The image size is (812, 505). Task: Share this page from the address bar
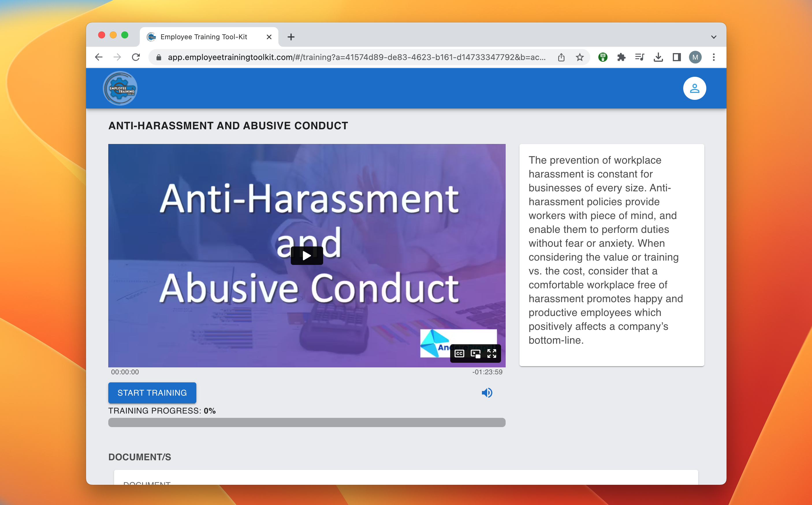coord(561,57)
